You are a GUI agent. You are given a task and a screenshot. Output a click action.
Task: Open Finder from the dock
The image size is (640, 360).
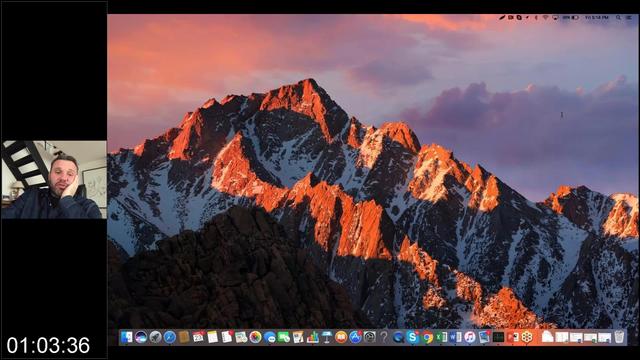tap(127, 337)
